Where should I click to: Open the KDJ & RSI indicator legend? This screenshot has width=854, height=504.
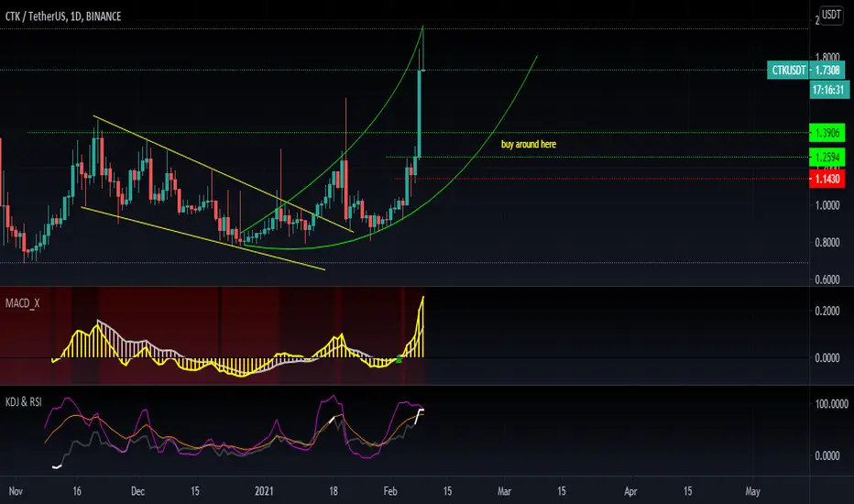pos(24,402)
